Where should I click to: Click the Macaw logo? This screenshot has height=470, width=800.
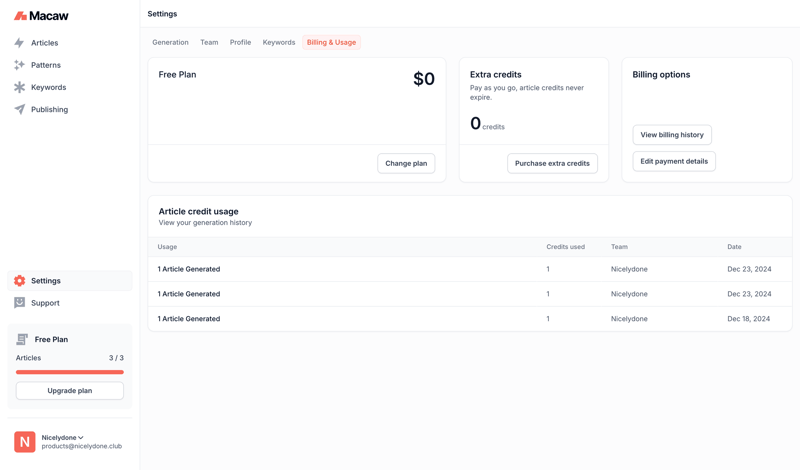click(x=41, y=16)
